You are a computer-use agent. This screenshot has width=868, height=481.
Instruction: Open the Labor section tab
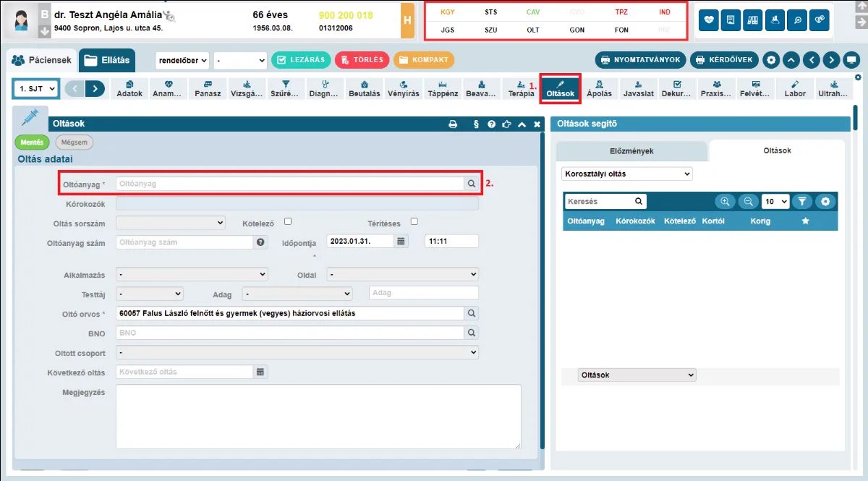pos(795,89)
